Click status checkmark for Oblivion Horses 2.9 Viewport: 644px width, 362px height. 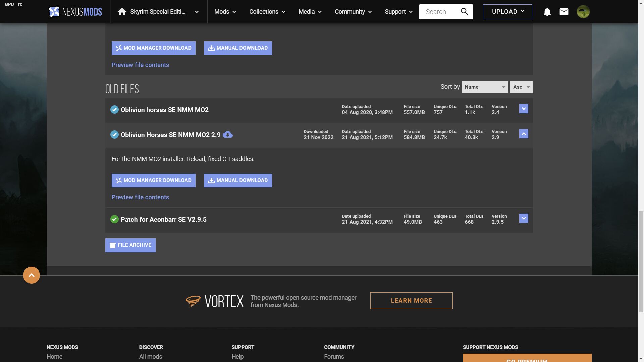[114, 135]
